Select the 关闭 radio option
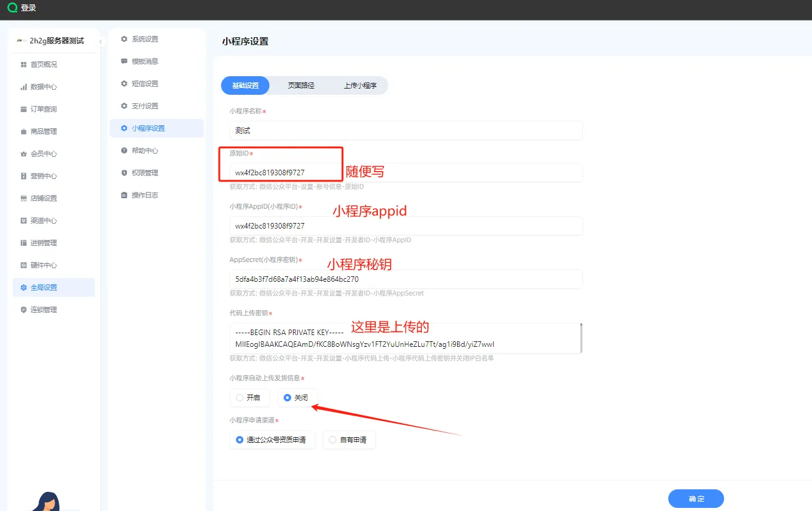 click(287, 398)
